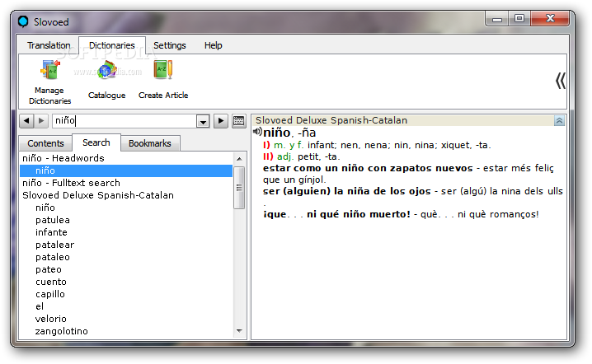Click the results list scrollbar thumb
592x364 pixels.
239,188
